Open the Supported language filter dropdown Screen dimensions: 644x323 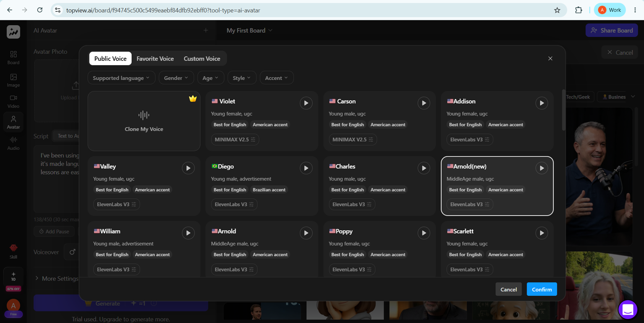click(x=121, y=78)
